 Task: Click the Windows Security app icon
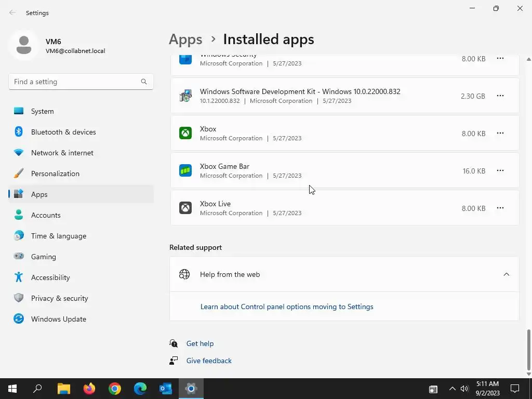point(185,59)
